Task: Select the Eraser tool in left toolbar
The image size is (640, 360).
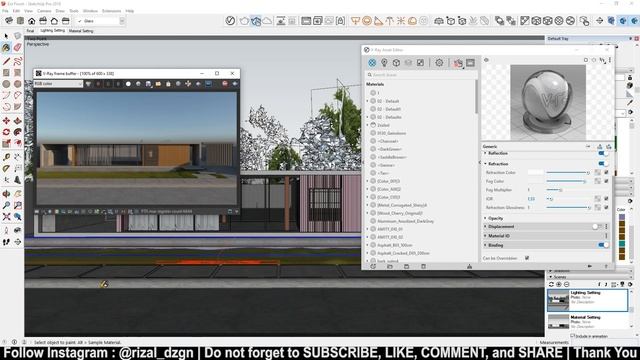Action: 17,48
